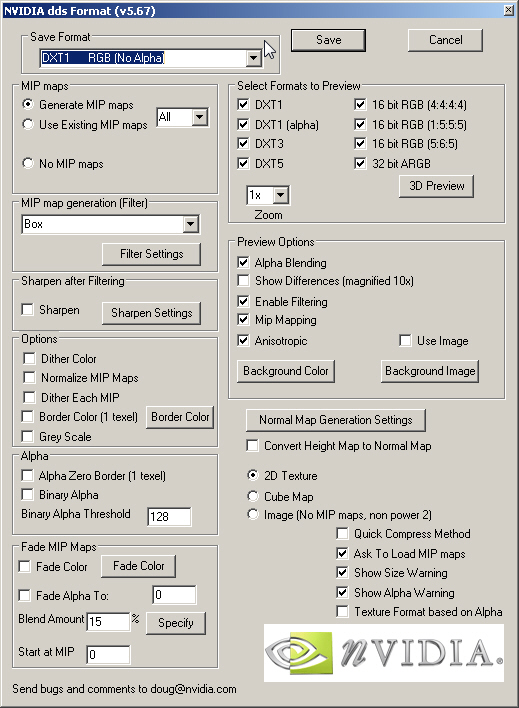The image size is (519, 708).
Task: Select Cube Map radio button
Action: click(x=252, y=496)
